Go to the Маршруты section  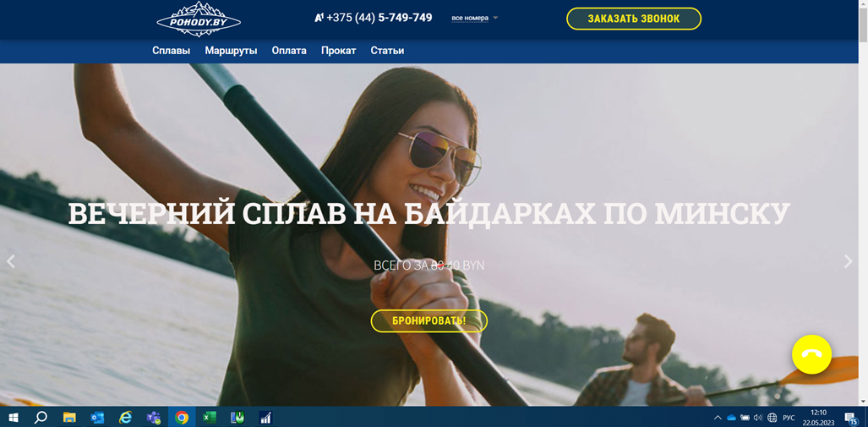[231, 51]
